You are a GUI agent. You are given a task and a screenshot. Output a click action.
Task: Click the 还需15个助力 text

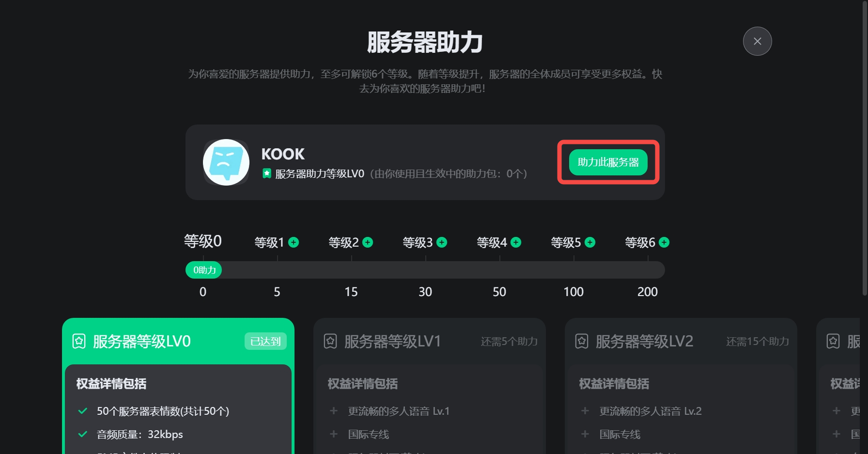pos(758,342)
